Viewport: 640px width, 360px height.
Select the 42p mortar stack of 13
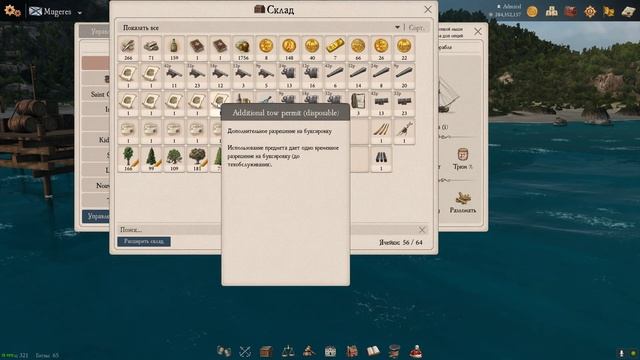(381, 104)
